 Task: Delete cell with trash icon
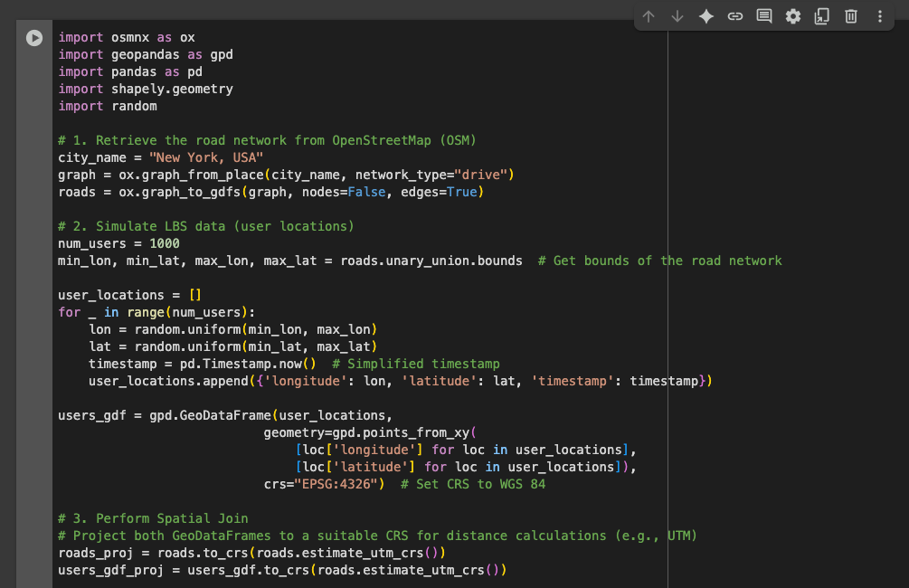pos(851,16)
